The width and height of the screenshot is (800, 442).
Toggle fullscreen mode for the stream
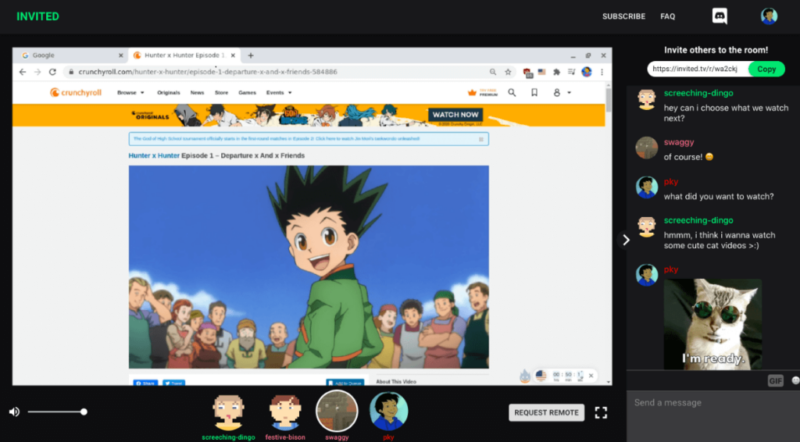(601, 412)
